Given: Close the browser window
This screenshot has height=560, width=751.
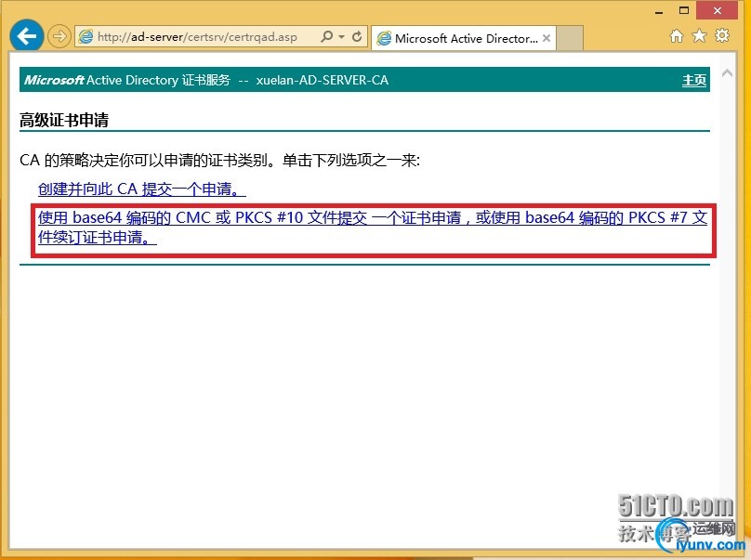Looking at the screenshot, I should pyautogui.click(x=717, y=10).
